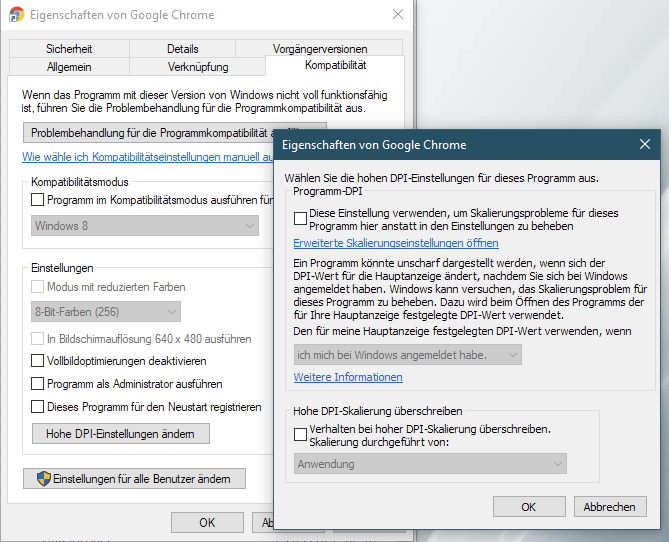Enable Verhalten bei hoher DPI-Skalierung überschreiben
This screenshot has height=542, width=669.
pyautogui.click(x=300, y=435)
